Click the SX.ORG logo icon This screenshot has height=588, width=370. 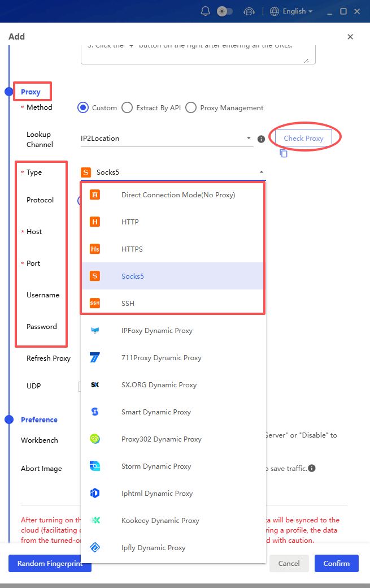point(95,385)
